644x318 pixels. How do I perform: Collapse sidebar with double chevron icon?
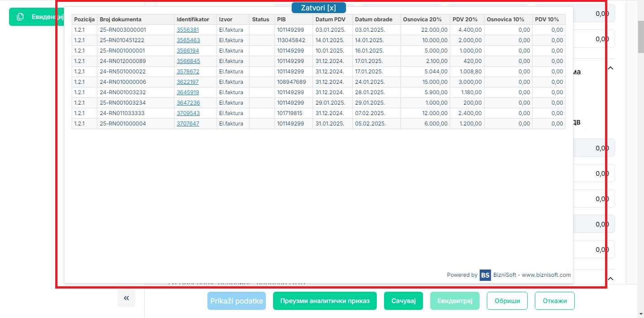(126, 298)
